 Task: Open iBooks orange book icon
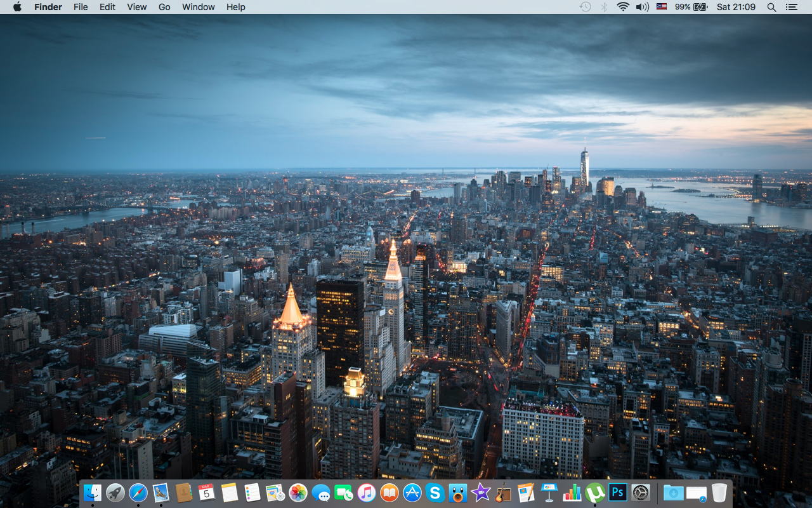tap(390, 492)
